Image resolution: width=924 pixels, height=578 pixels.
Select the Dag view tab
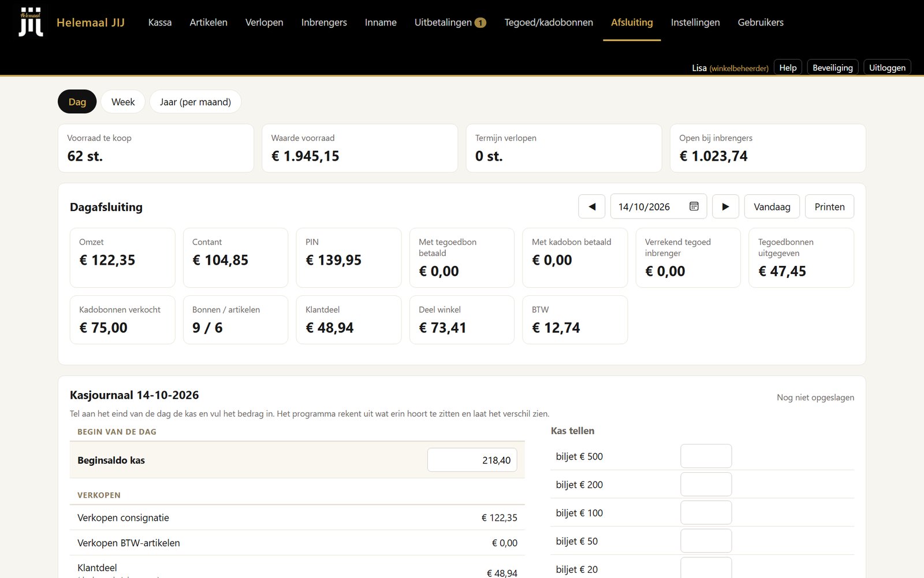tap(77, 102)
